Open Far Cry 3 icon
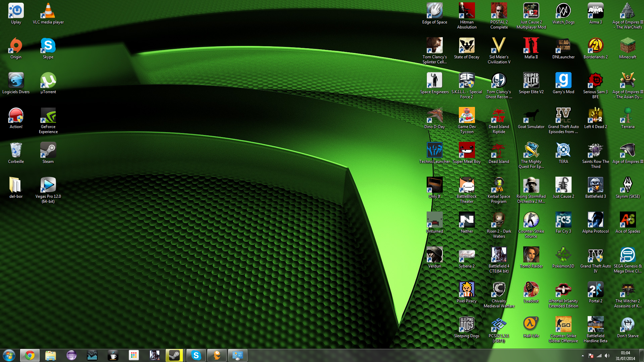Viewport: 644px width, 362px height. pyautogui.click(x=563, y=223)
